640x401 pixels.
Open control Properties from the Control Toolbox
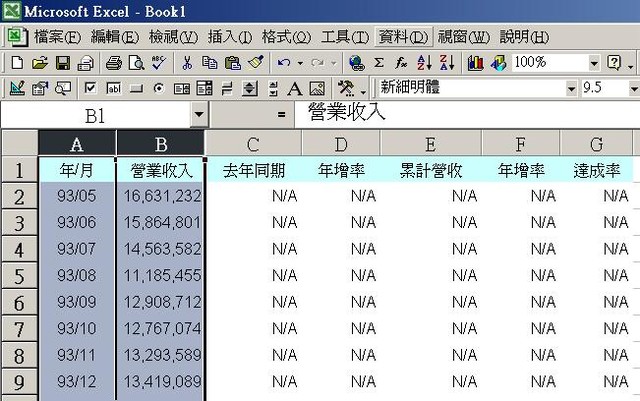40,88
